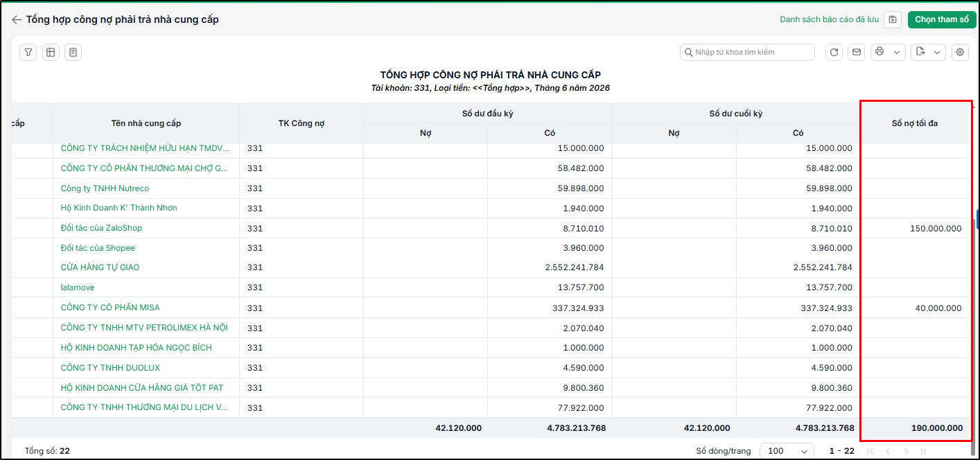Screen dimensions: 980x460
Task: Click Tổng số: 22 label
Action: [x=47, y=451]
